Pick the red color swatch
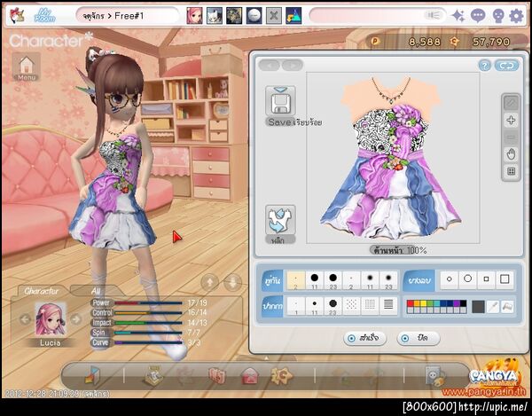 tap(411, 303)
